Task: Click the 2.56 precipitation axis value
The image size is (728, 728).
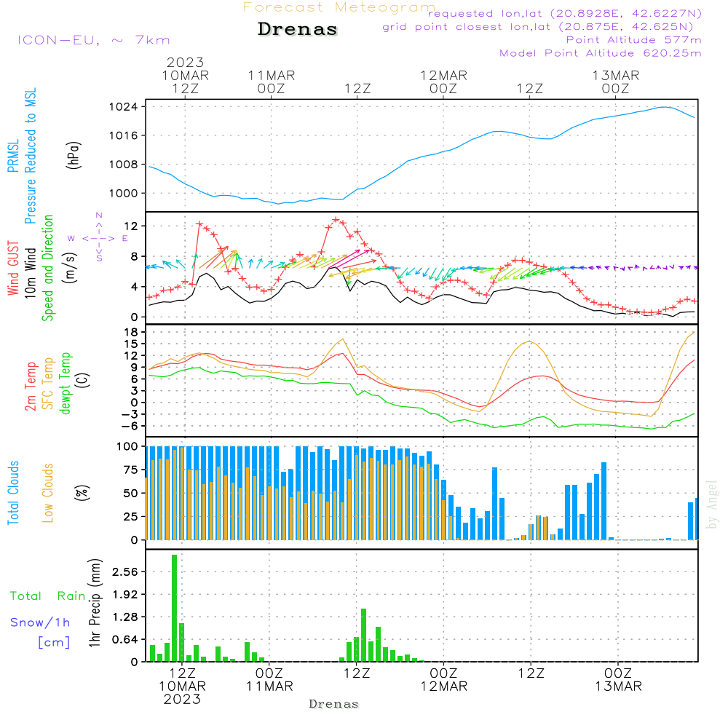Action: pos(125,572)
